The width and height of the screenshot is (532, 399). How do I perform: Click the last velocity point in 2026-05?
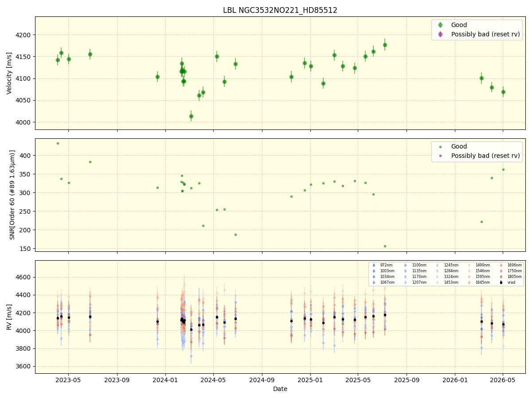coord(503,92)
